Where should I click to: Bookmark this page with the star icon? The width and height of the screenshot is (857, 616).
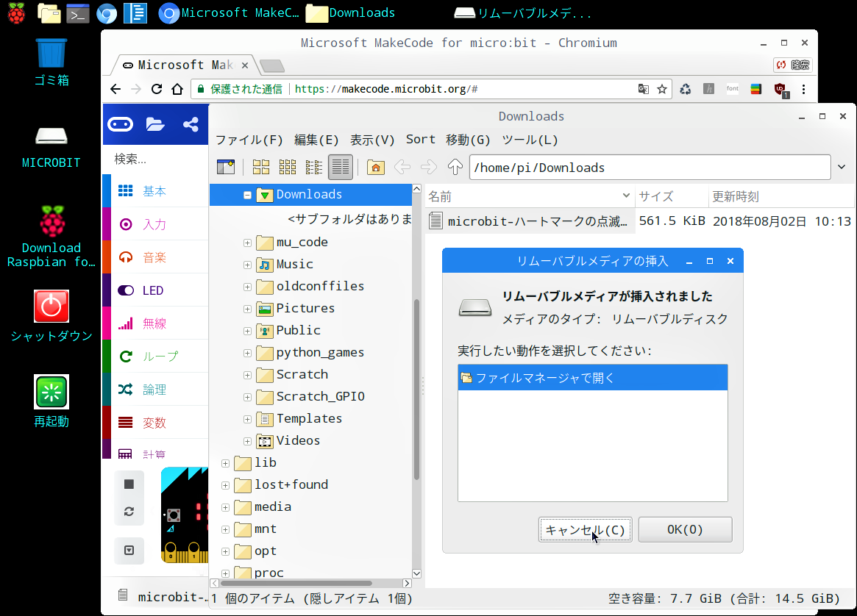[x=662, y=89]
